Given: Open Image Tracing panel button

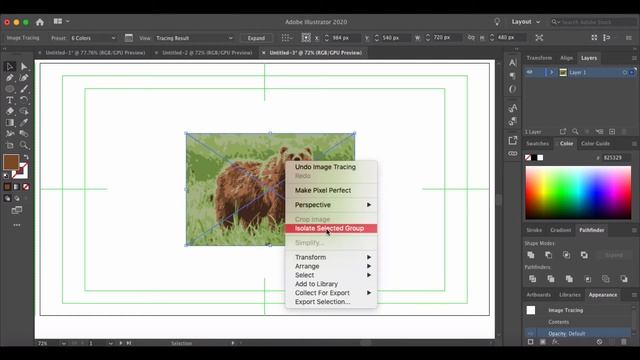Looking at the screenshot, I should (129, 38).
